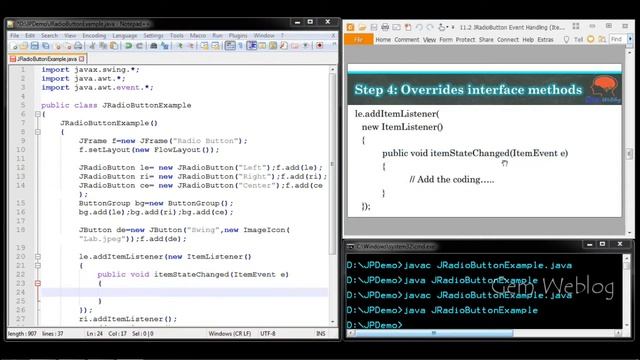Screen dimensions: 640x360
Task: Open the Customize Quick Access dropdown in Foxit
Action: (x=453, y=27)
